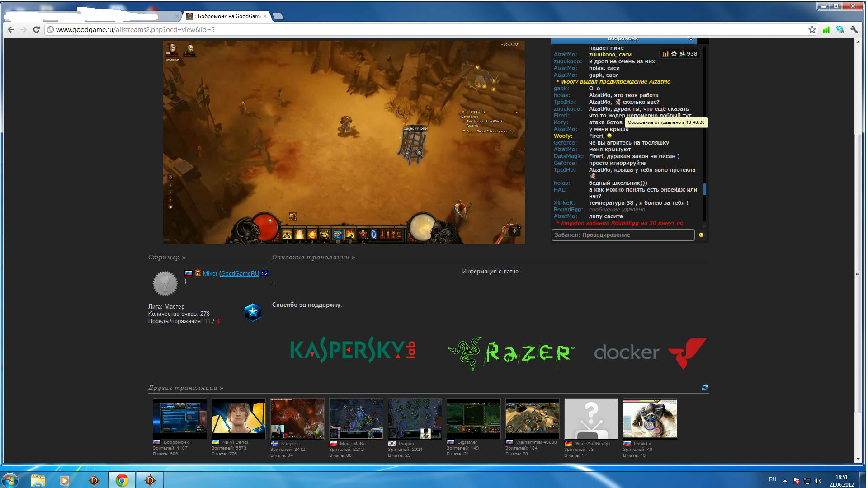
Task: Open the WhiteAndNerdyy stream thumbnail
Action: tap(591, 419)
